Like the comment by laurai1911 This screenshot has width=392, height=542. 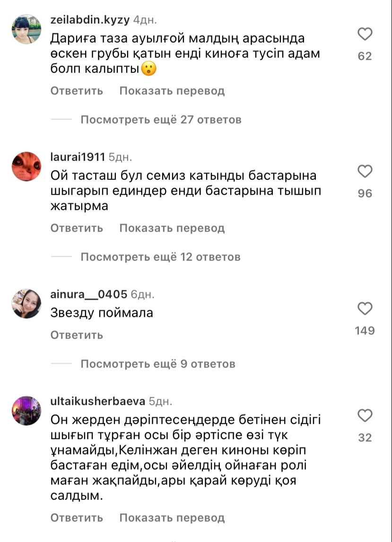point(365,171)
